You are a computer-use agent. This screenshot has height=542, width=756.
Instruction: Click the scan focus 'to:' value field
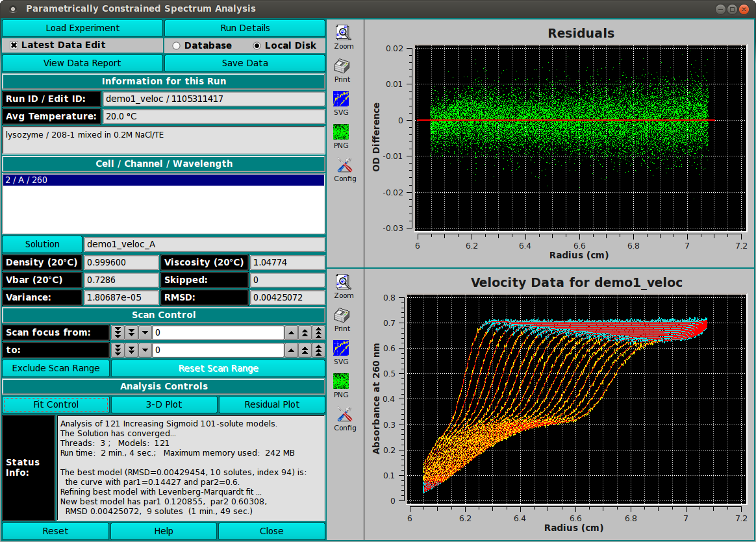[218, 351]
